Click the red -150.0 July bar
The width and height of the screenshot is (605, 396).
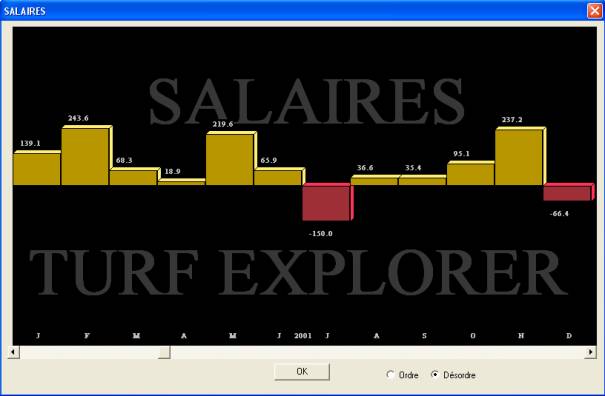click(328, 202)
